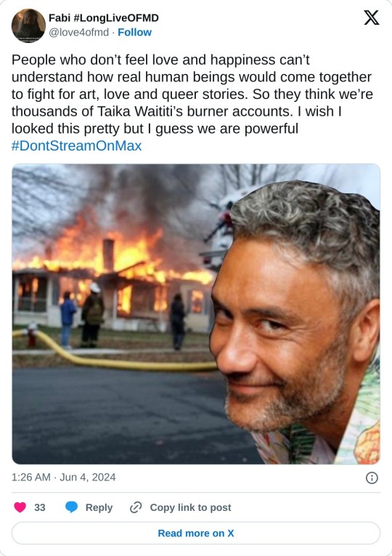392x556 pixels.
Task: Follow the @love4ofmd account
Action: 134,32
